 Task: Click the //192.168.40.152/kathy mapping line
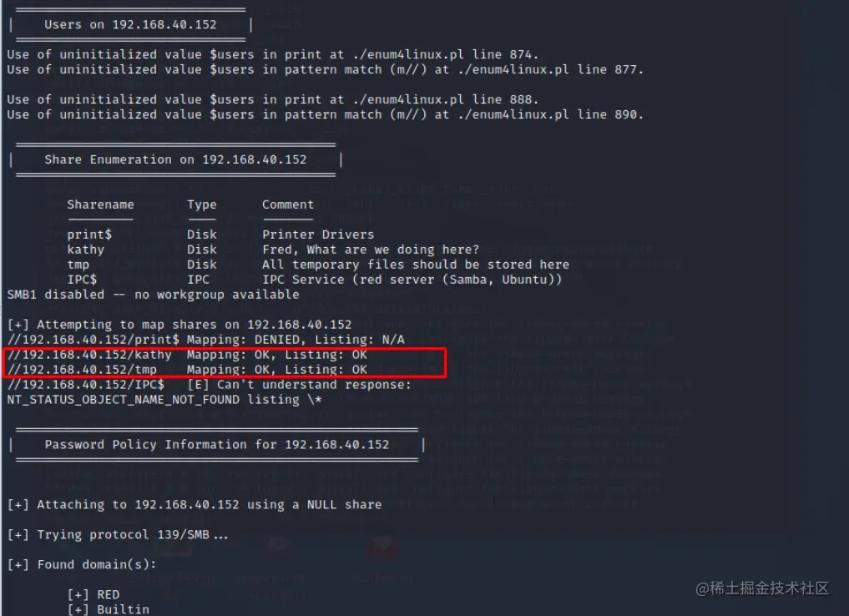coord(187,355)
